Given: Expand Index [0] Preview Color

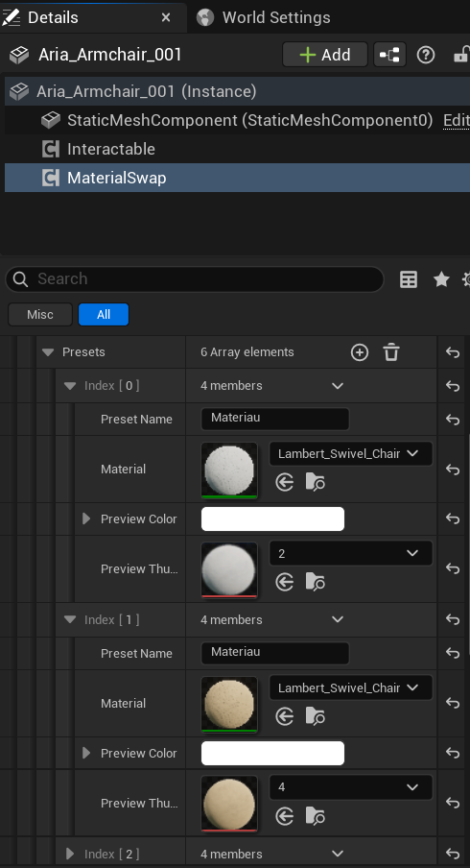Looking at the screenshot, I should 86,518.
